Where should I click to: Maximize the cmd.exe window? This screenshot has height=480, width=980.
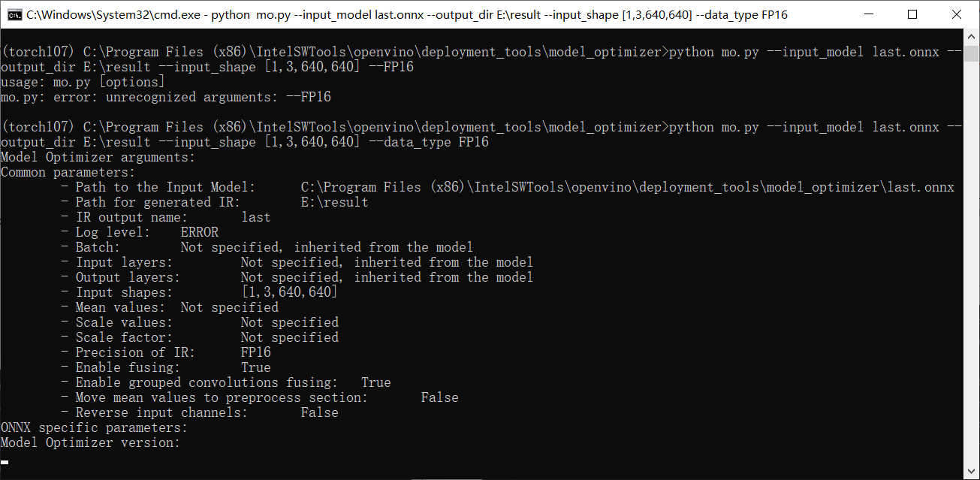pos(912,14)
